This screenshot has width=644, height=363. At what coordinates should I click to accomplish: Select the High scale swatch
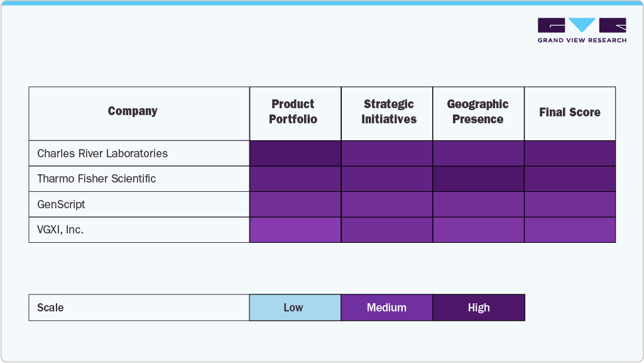479,308
